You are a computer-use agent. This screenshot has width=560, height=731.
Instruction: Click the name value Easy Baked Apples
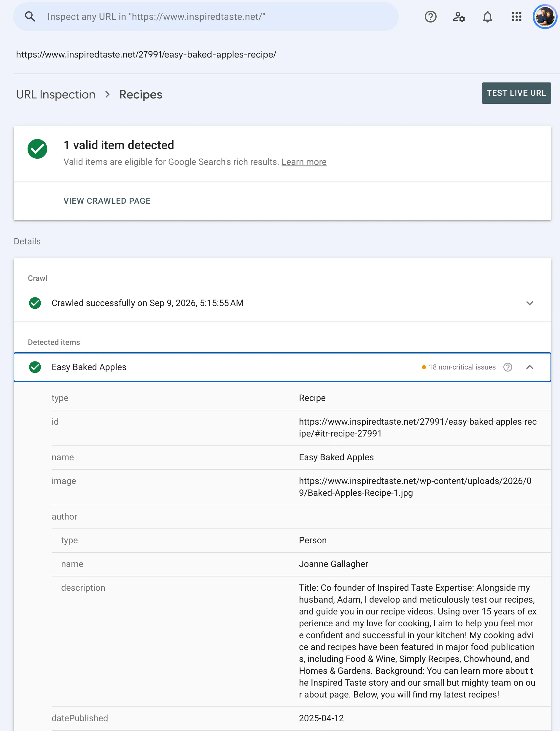[x=336, y=458]
